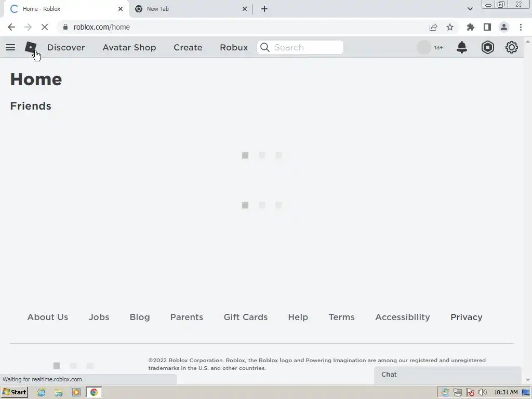Open the Blog footer link
The width and height of the screenshot is (532, 399).
pos(139,317)
